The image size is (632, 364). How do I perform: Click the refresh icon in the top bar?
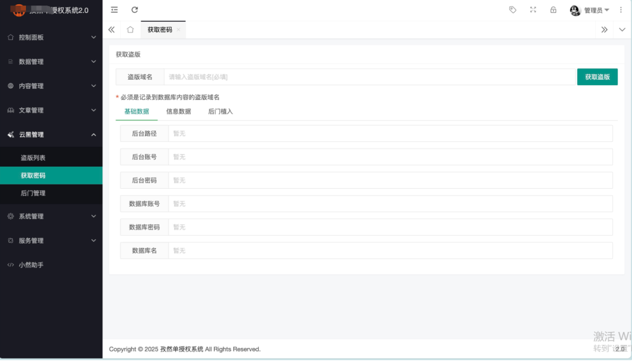pos(135,10)
